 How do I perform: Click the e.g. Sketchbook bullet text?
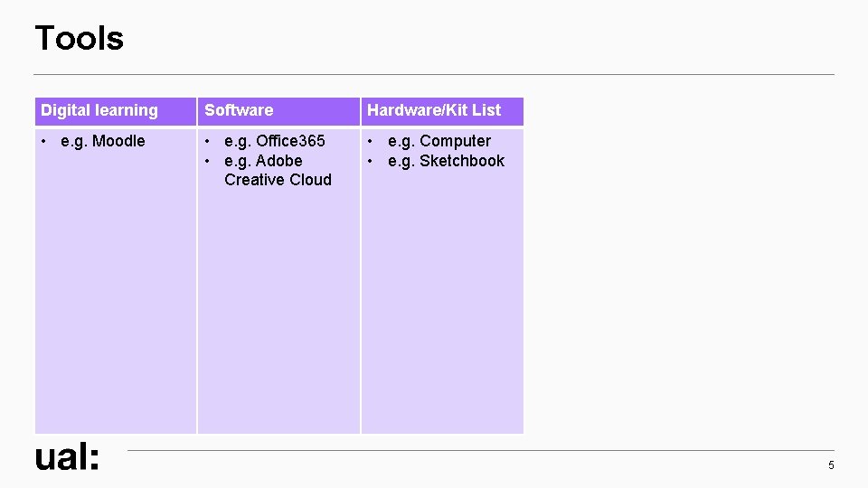click(446, 161)
